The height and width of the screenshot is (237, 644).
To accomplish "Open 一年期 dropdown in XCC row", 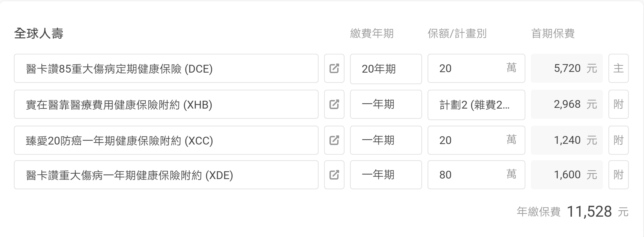I will click(386, 140).
